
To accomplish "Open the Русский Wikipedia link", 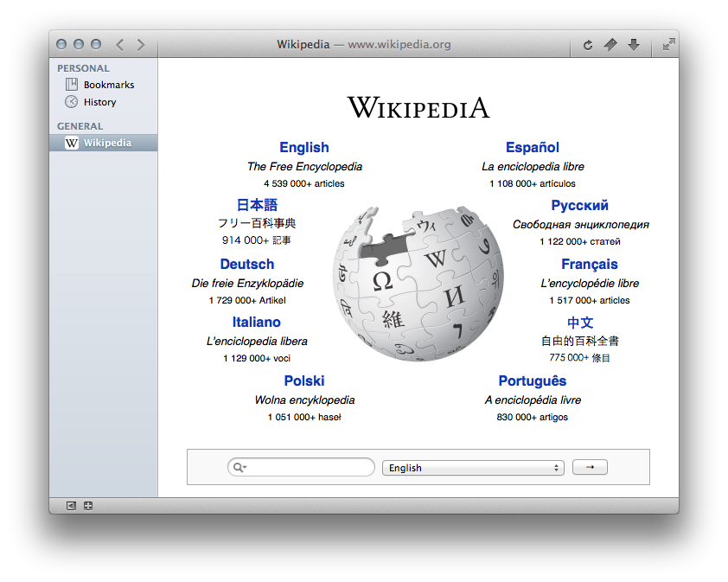I will click(579, 205).
